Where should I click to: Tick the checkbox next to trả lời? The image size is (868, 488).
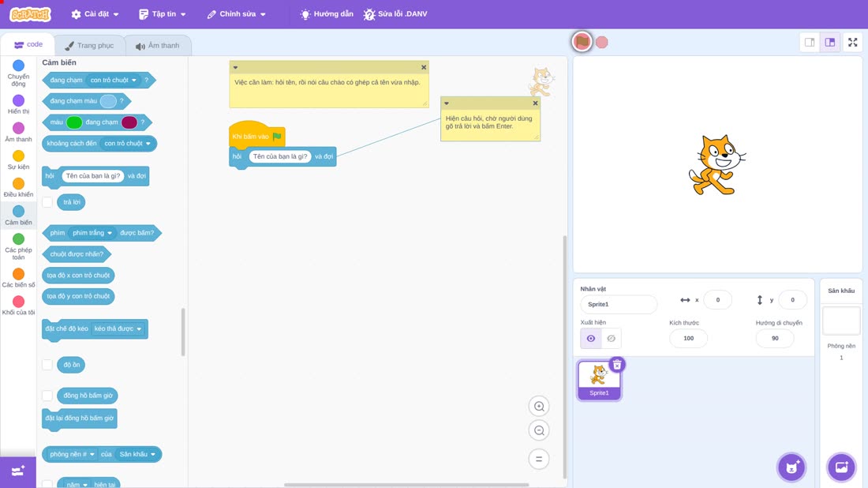47,202
